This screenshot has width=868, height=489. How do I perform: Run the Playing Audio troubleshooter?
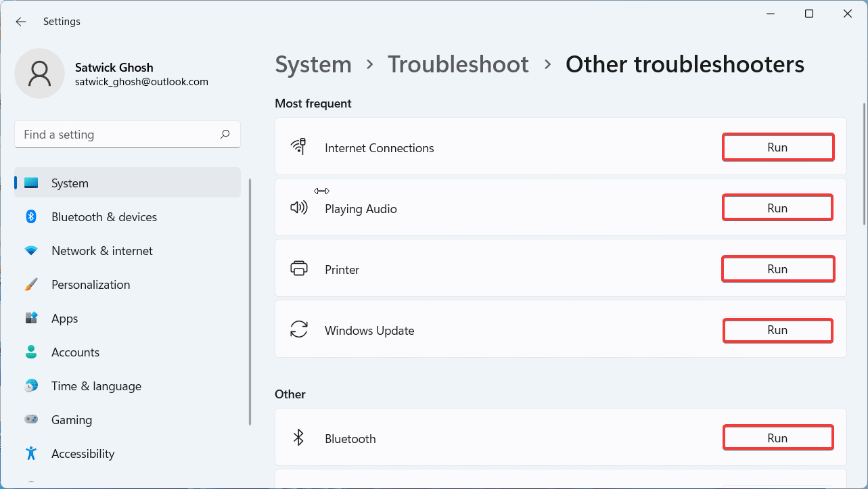pos(777,208)
